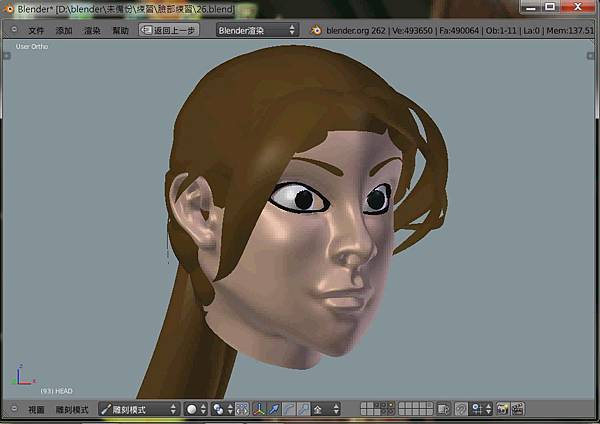
Task: Toggle the snap magnet icon
Action: [461, 409]
